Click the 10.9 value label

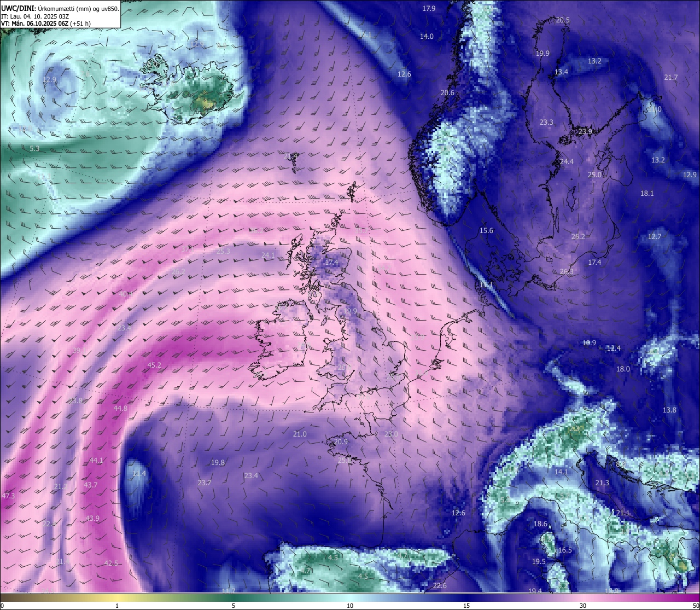click(x=589, y=343)
